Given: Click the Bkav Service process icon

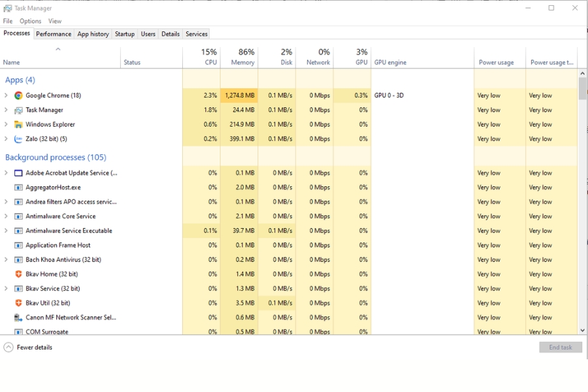Looking at the screenshot, I should pyautogui.click(x=18, y=289).
